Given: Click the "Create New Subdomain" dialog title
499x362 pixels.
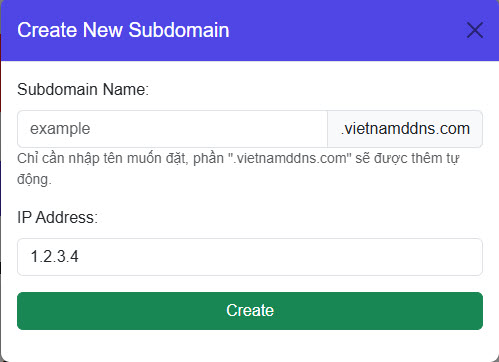Looking at the screenshot, I should 123,30.
